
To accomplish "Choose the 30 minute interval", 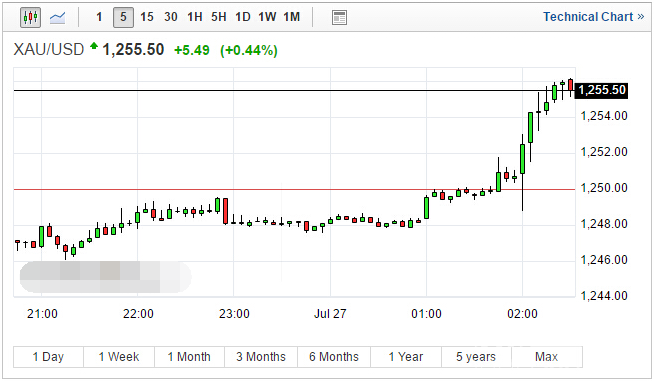I will [171, 17].
